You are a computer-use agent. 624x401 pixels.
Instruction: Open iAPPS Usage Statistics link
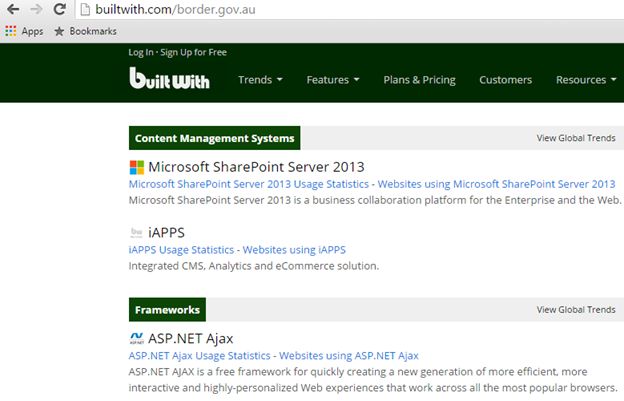[x=181, y=249]
